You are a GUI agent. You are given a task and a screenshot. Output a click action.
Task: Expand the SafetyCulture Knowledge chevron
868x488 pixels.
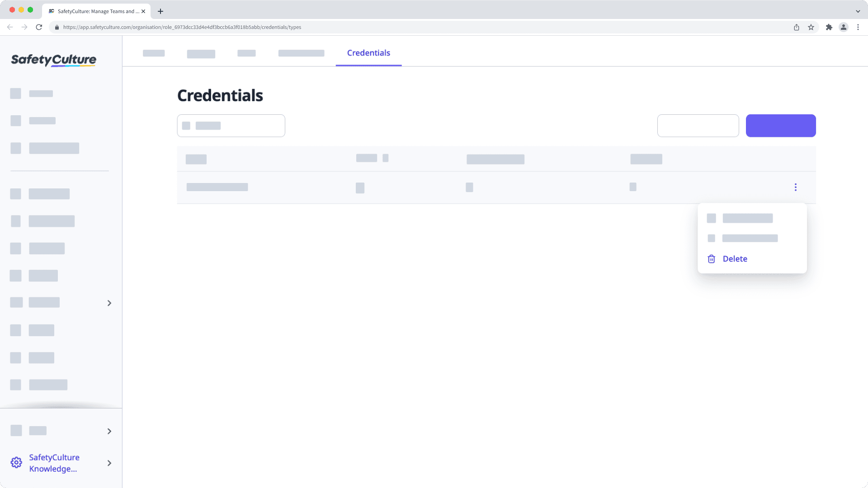point(109,463)
